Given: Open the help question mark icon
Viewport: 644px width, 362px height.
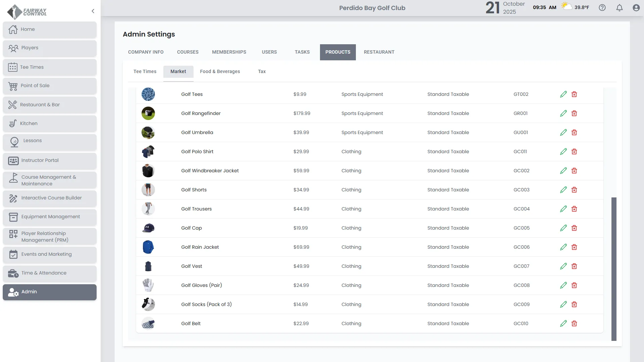Looking at the screenshot, I should [x=602, y=8].
